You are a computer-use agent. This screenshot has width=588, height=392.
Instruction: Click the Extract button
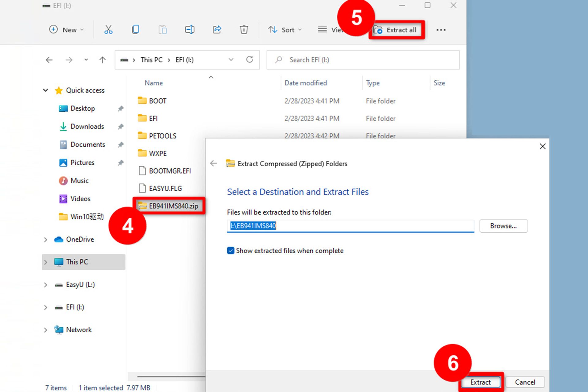(480, 382)
